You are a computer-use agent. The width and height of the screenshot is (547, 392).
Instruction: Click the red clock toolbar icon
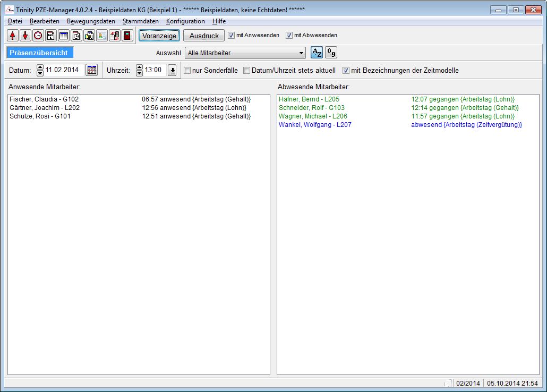tap(38, 36)
